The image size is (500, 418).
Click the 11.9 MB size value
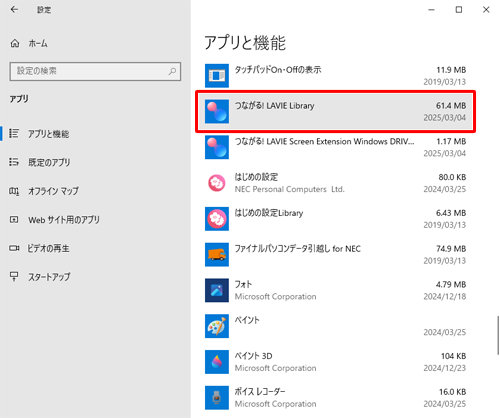point(451,70)
